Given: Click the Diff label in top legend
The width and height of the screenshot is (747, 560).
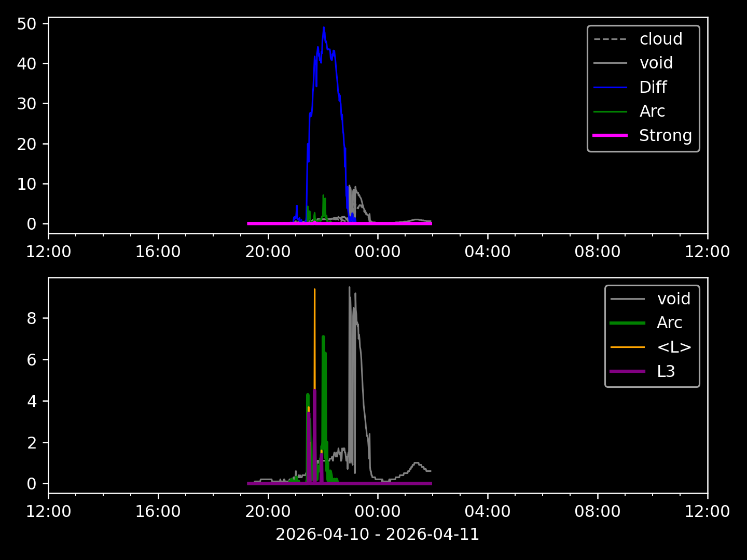Looking at the screenshot, I should click(653, 87).
